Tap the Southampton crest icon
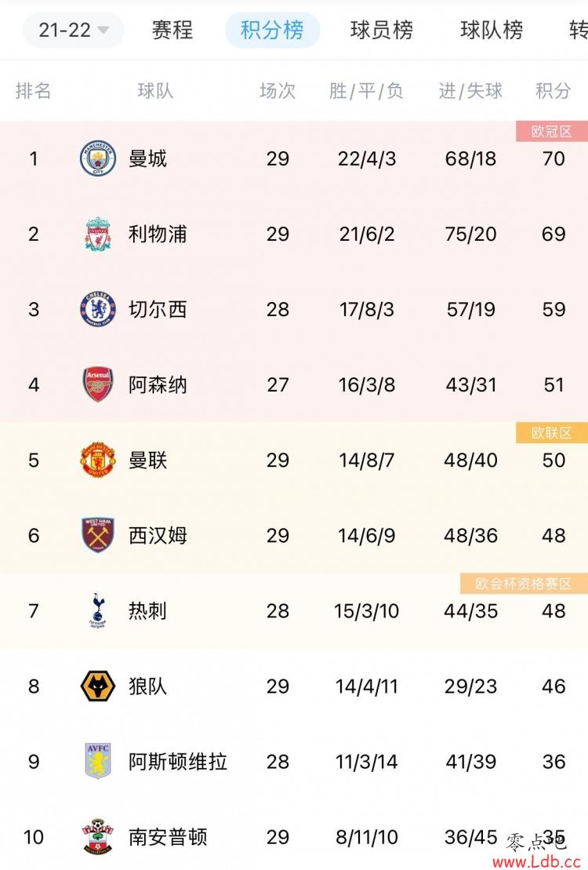Screen dimensions: 588x870 [x=98, y=837]
